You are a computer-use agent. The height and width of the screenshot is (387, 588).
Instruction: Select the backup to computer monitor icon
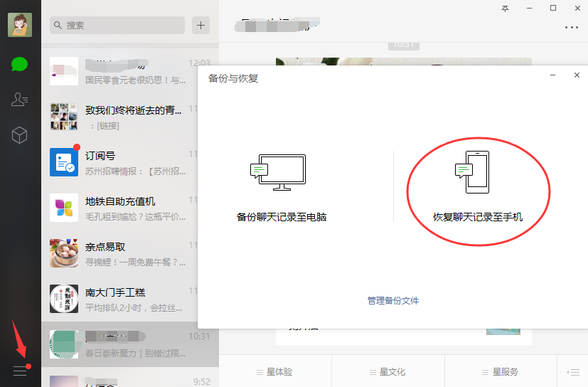277,173
